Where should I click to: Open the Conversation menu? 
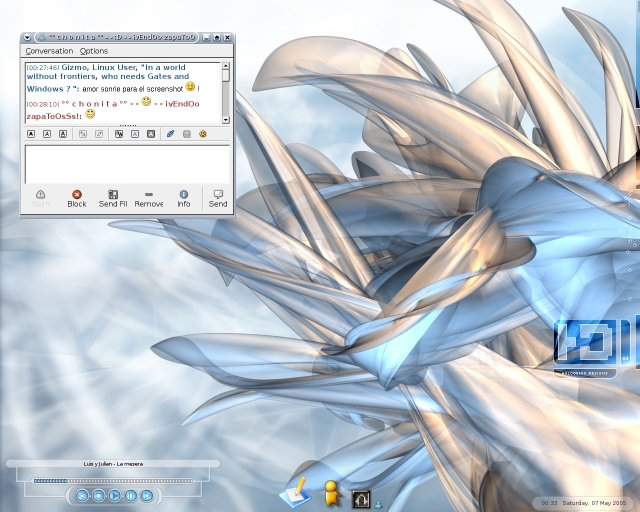(49, 51)
